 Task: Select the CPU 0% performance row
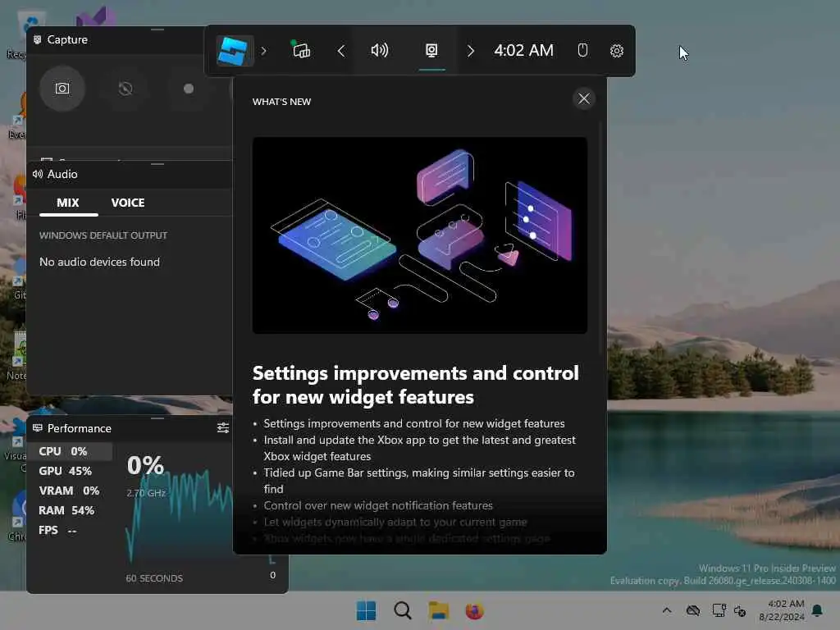pos(70,451)
